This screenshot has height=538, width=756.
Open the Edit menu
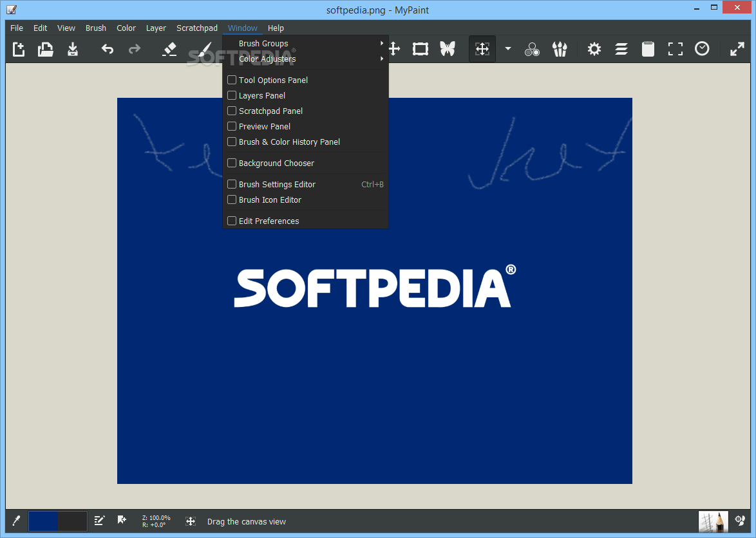click(40, 28)
